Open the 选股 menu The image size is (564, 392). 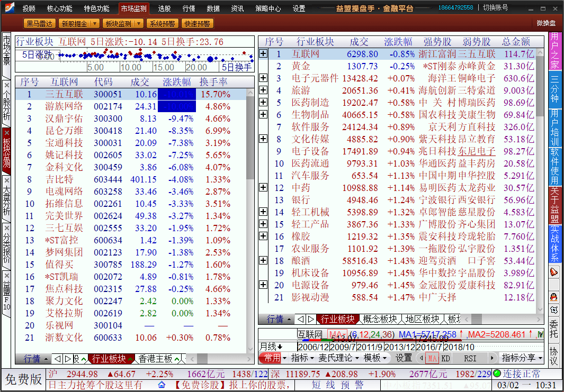164,8
